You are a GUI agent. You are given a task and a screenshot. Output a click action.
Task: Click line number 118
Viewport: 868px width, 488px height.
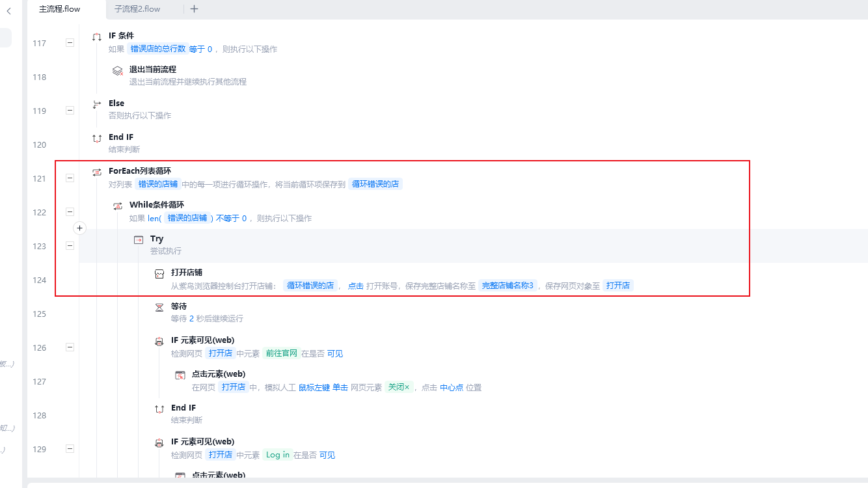click(40, 77)
